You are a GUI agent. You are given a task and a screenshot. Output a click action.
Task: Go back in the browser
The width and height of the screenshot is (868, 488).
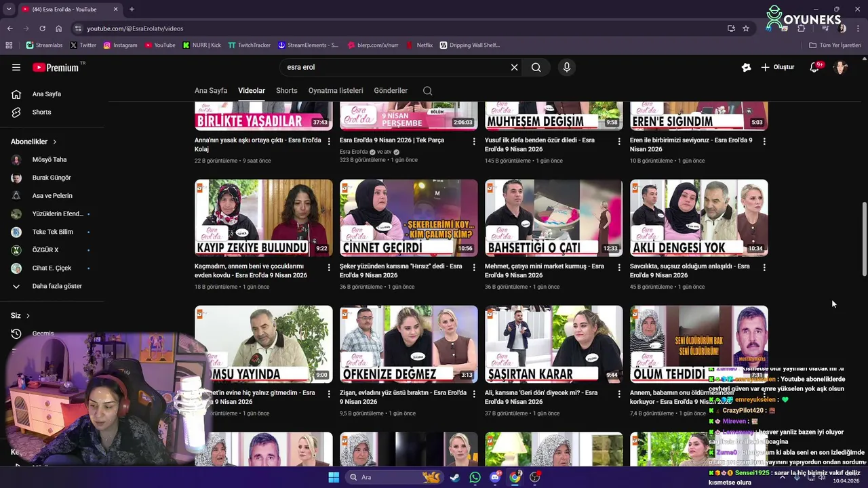pyautogui.click(x=9, y=28)
